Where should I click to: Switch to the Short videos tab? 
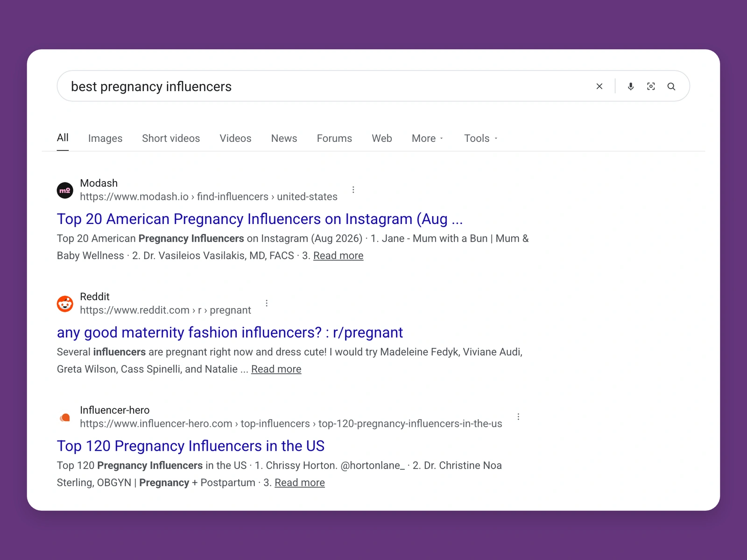pyautogui.click(x=171, y=138)
